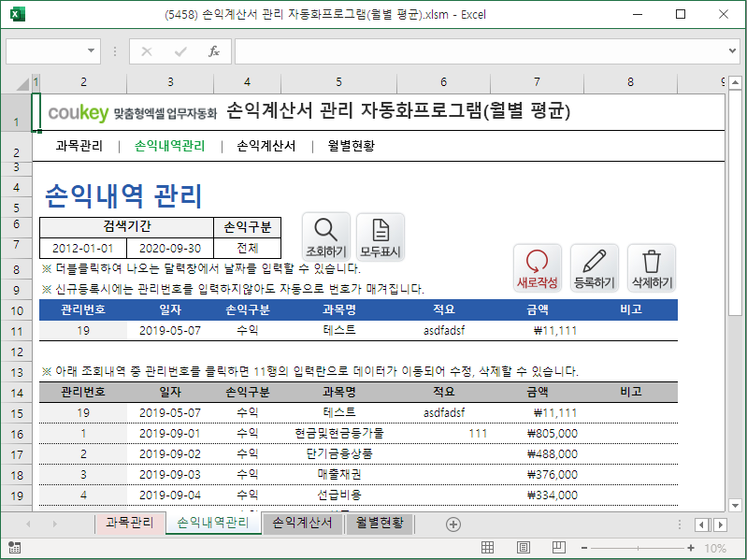This screenshot has width=747, height=560.
Task: Switch to Page Break Preview view
Action: coord(559,548)
